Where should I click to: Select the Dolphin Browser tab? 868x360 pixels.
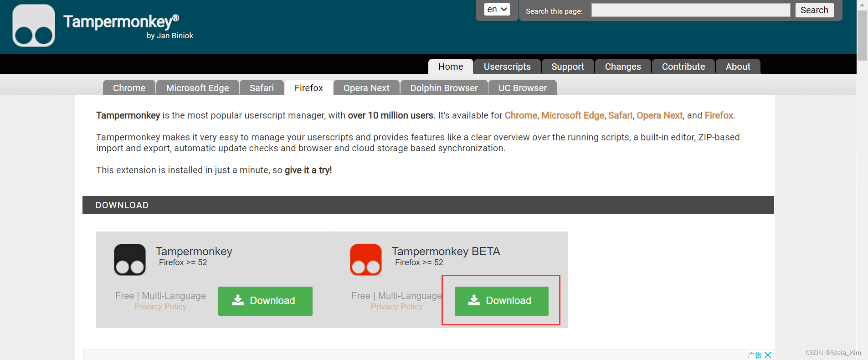(444, 88)
